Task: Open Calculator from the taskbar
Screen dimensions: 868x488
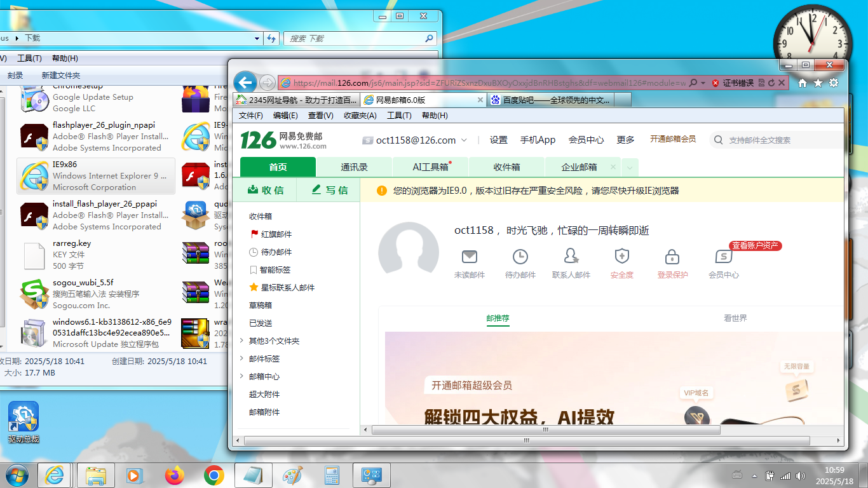Action: (x=331, y=475)
